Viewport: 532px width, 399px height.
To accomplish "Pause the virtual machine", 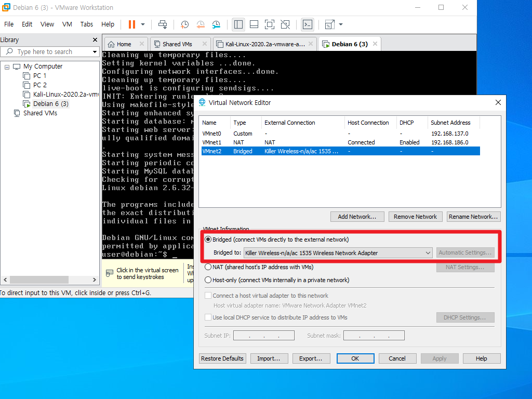I will point(132,24).
